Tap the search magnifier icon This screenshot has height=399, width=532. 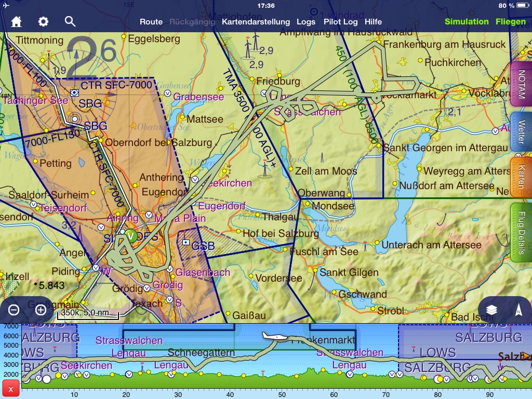[70, 21]
